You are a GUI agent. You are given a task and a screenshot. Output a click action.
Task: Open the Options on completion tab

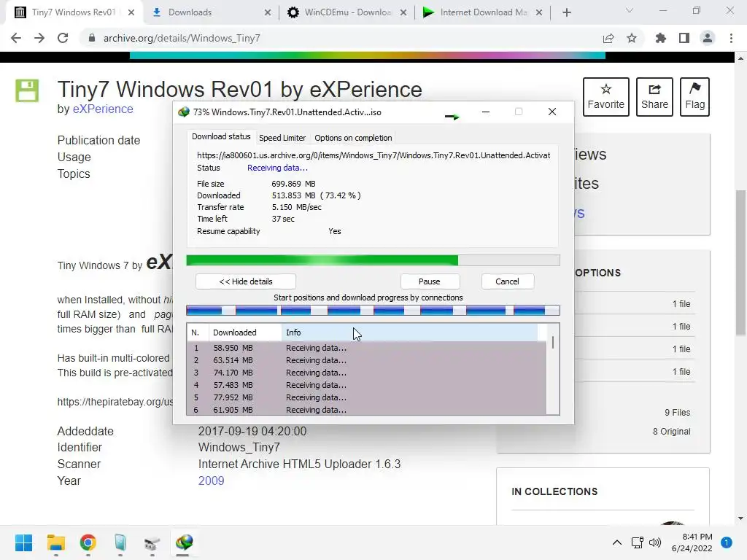(353, 138)
